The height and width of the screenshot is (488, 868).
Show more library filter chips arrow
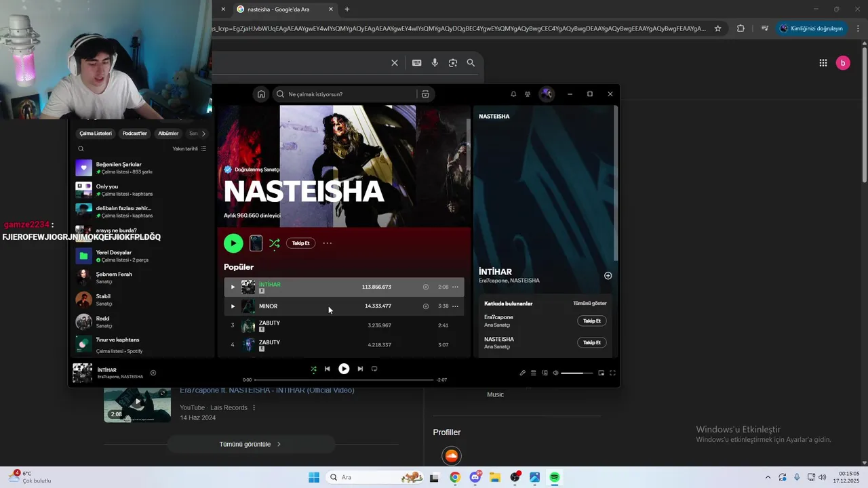tap(203, 134)
